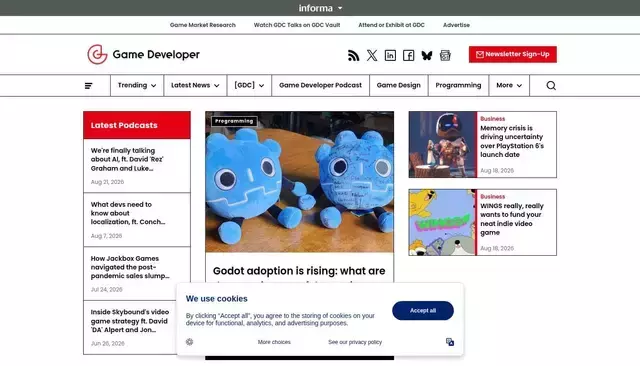Image resolution: width=640 pixels, height=366 pixels.
Task: Click More choices in cookie banner
Action: [x=274, y=342]
